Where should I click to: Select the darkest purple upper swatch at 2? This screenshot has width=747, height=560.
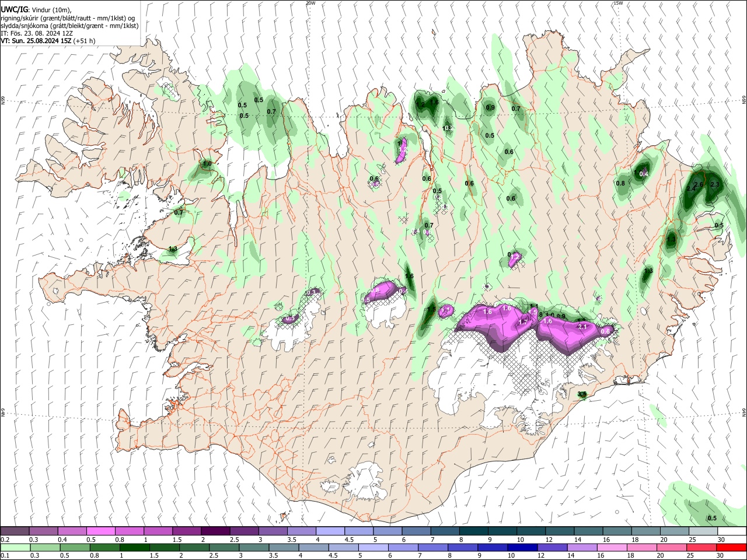click(215, 531)
